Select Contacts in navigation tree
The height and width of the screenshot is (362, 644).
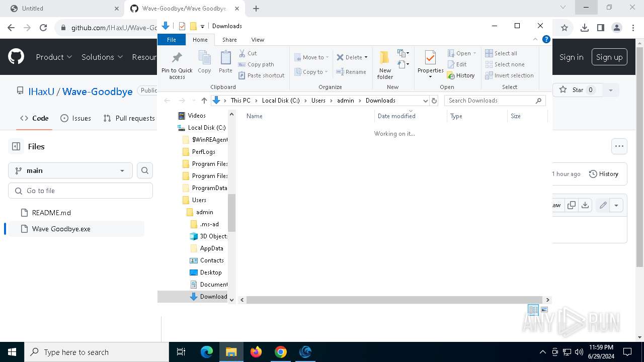point(212,260)
